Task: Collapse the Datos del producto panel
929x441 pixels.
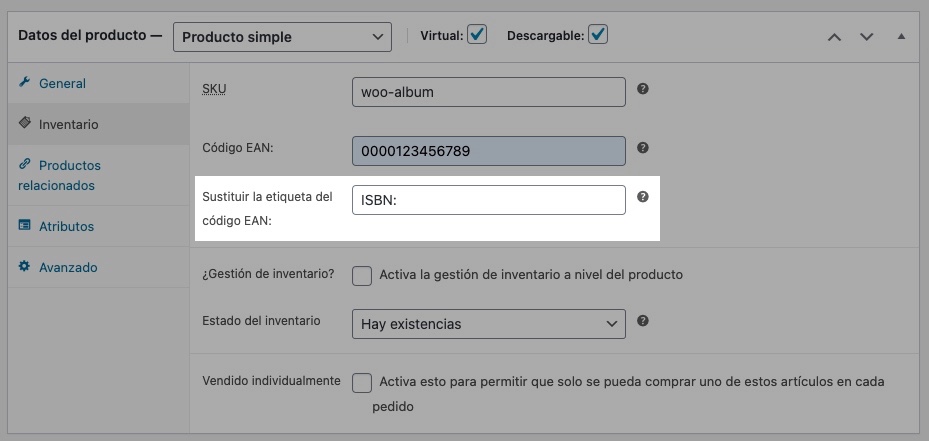Action: coord(901,37)
